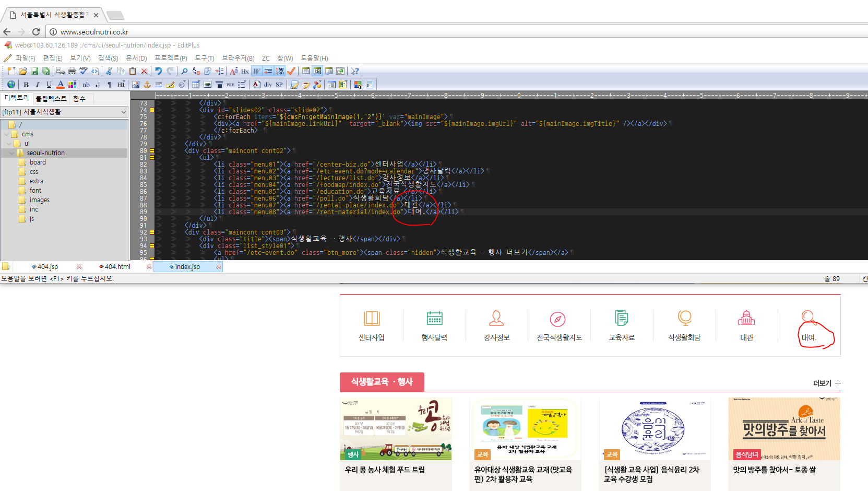Image resolution: width=868 pixels, height=491 pixels.
Task: Toggle code fold marker on line 80
Action: click(152, 151)
